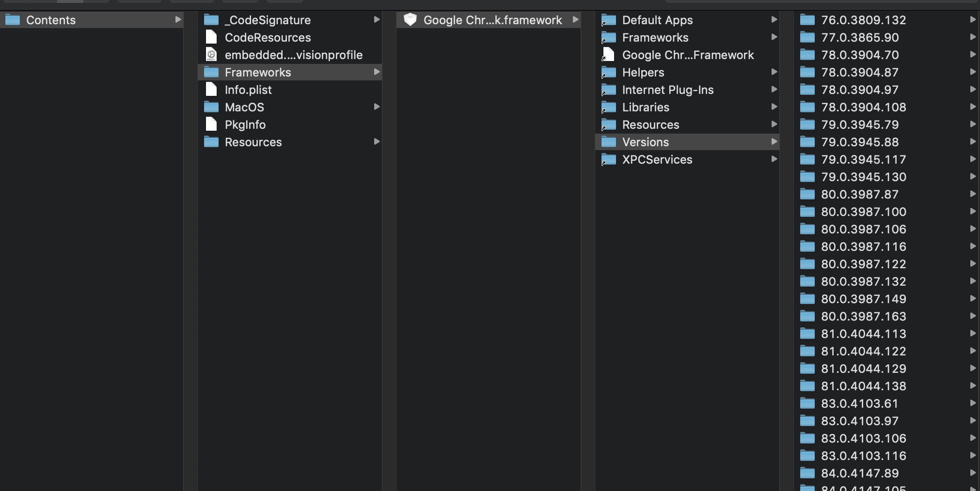
Task: Click the arrow beside 81.0.4044.138
Action: pyautogui.click(x=973, y=385)
